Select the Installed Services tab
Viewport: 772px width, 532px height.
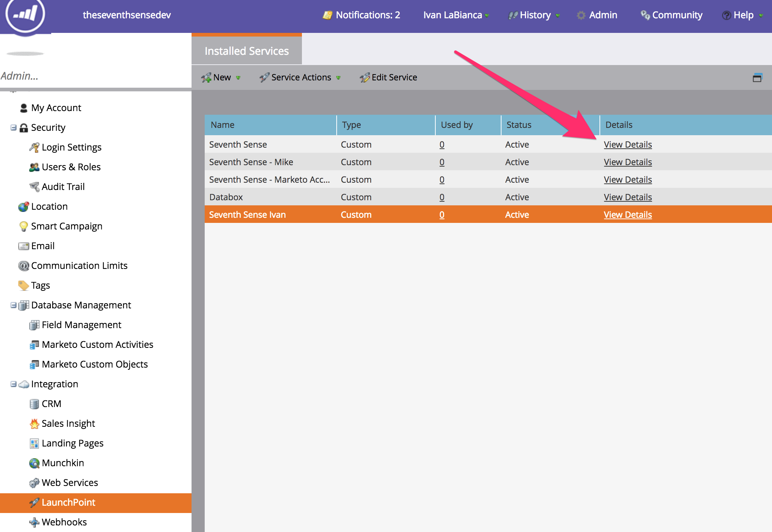point(246,51)
